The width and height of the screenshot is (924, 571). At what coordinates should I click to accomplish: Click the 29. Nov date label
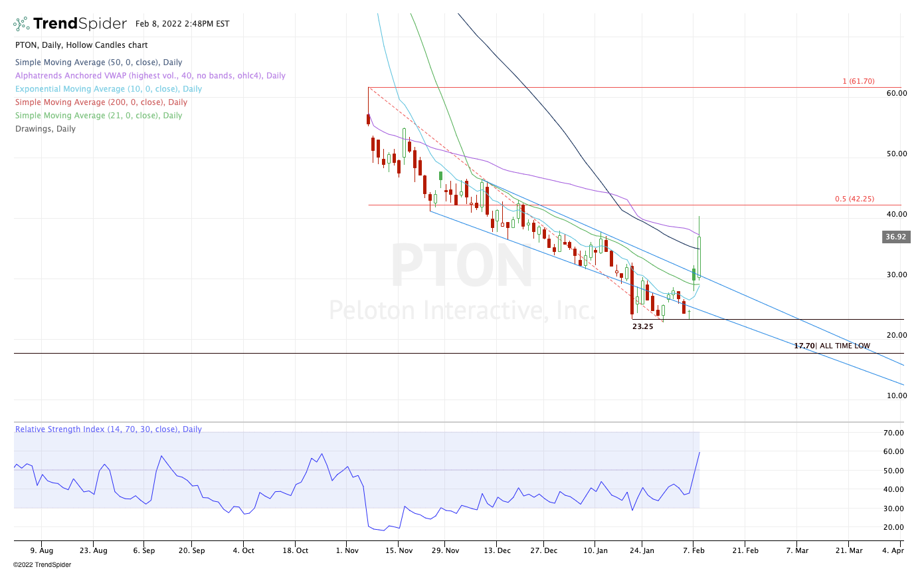(x=445, y=550)
